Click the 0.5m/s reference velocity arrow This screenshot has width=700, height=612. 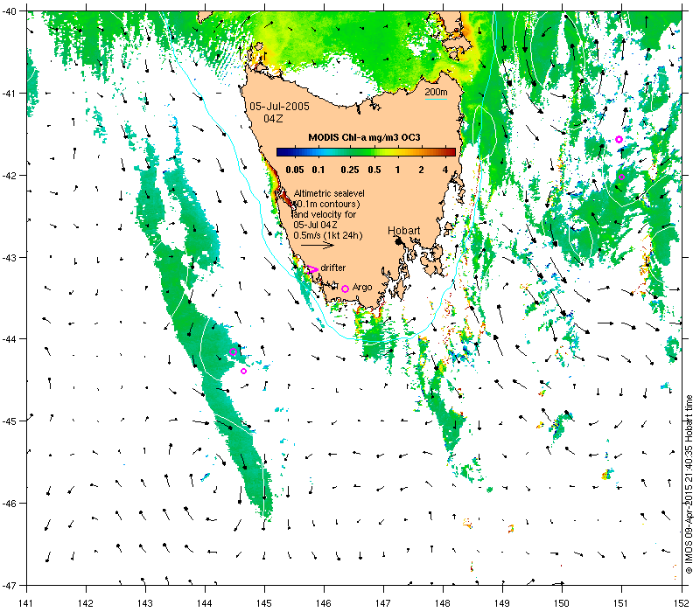[318, 245]
